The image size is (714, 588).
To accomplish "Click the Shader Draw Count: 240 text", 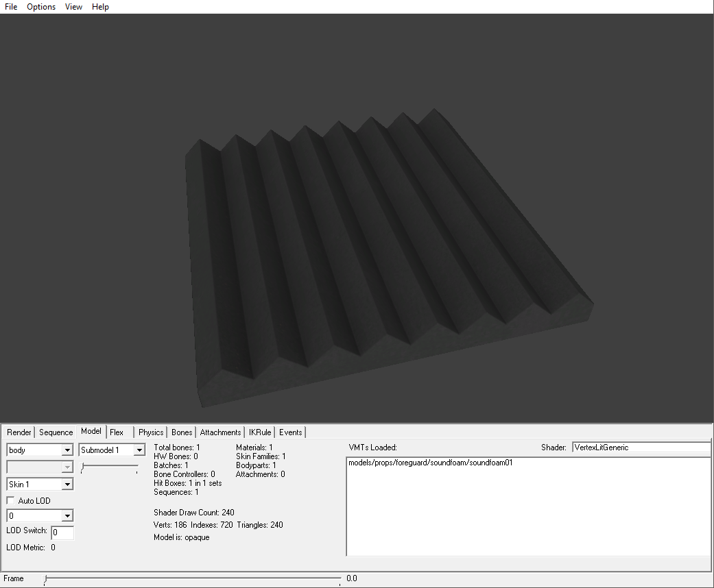I will pos(194,513).
